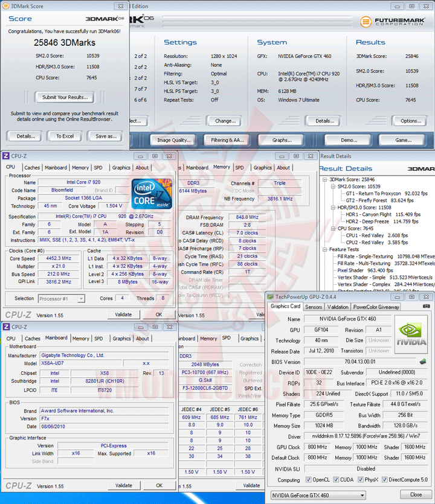Click the GPU-Z BIOS Version field 70.04.13.00.01
435x504 pixels.
[360, 362]
